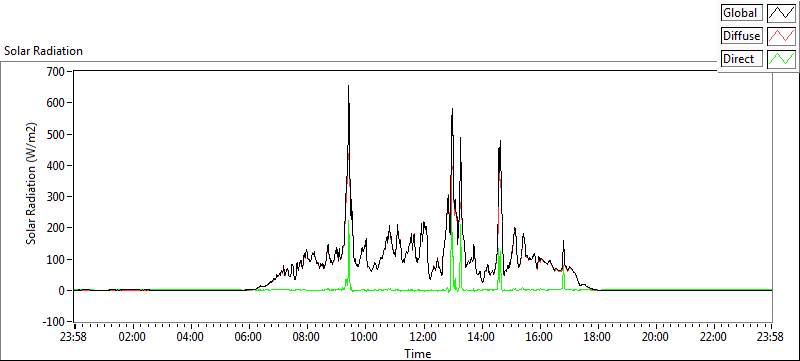This screenshot has height=361, width=800.
Task: Click the 12:00 time axis label
Action: pyautogui.click(x=423, y=337)
